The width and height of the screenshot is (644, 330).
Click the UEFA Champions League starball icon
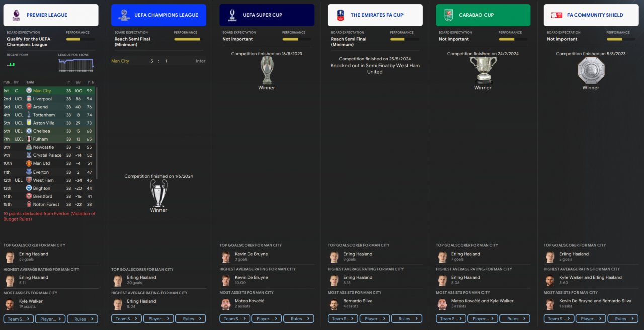point(124,15)
